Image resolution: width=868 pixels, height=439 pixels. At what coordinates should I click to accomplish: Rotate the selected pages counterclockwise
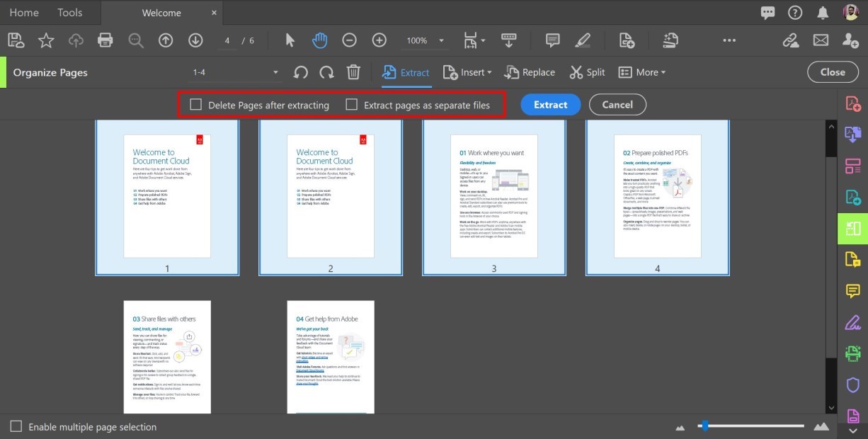click(x=300, y=72)
